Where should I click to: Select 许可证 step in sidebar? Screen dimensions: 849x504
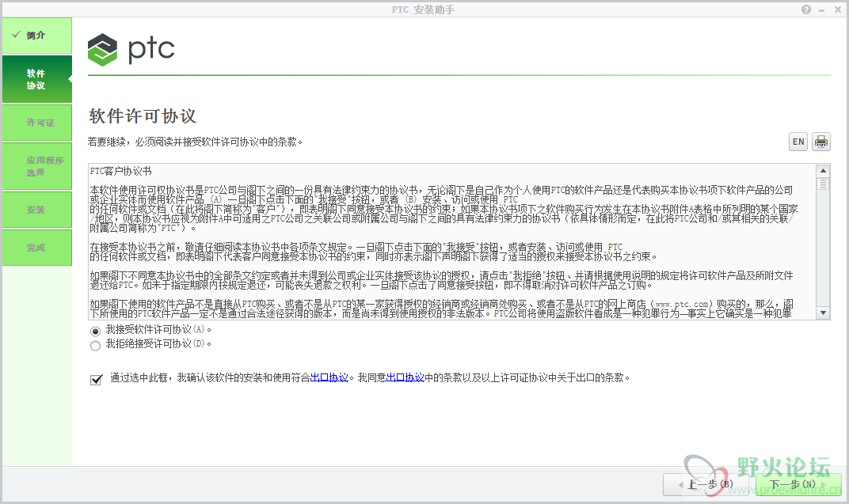point(36,123)
